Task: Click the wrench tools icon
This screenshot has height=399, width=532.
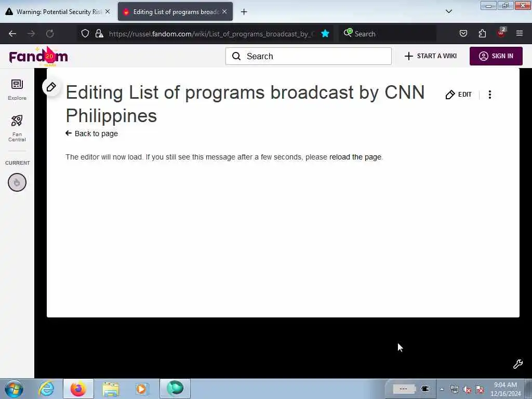Action: click(518, 364)
